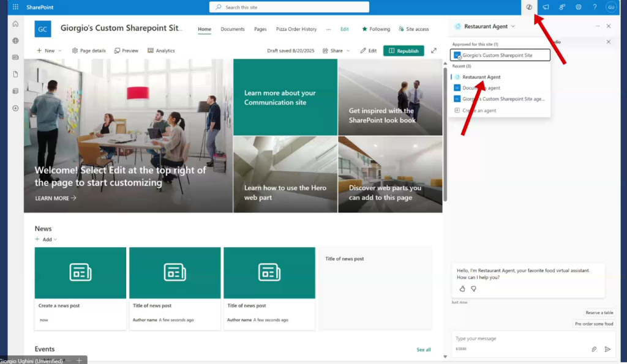Click the GC site logo
The width and height of the screenshot is (627, 364).
click(x=43, y=29)
